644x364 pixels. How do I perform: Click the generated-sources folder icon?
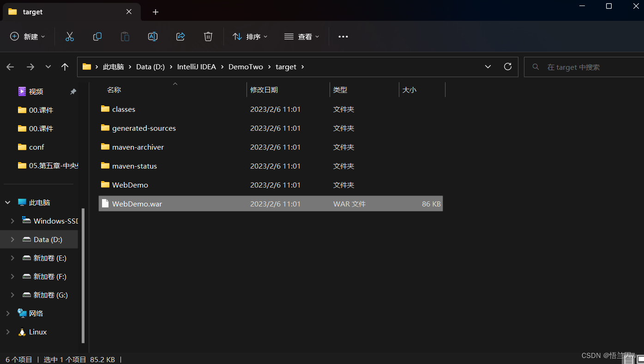pos(105,128)
